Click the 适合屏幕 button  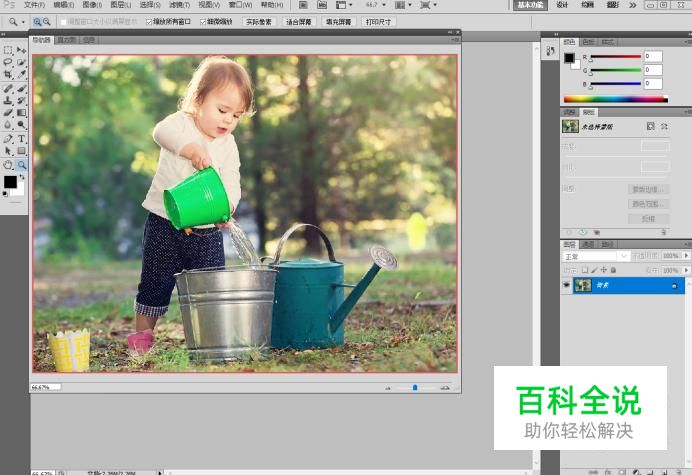298,22
